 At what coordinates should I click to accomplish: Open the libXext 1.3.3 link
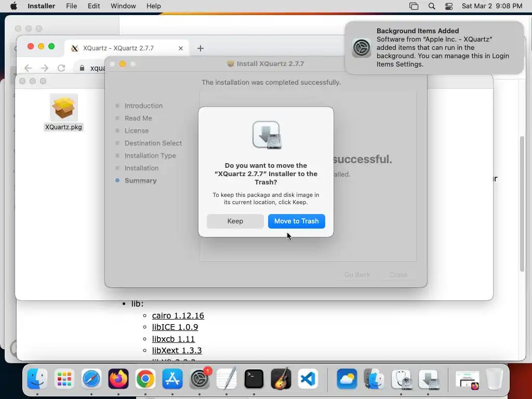coord(177,350)
